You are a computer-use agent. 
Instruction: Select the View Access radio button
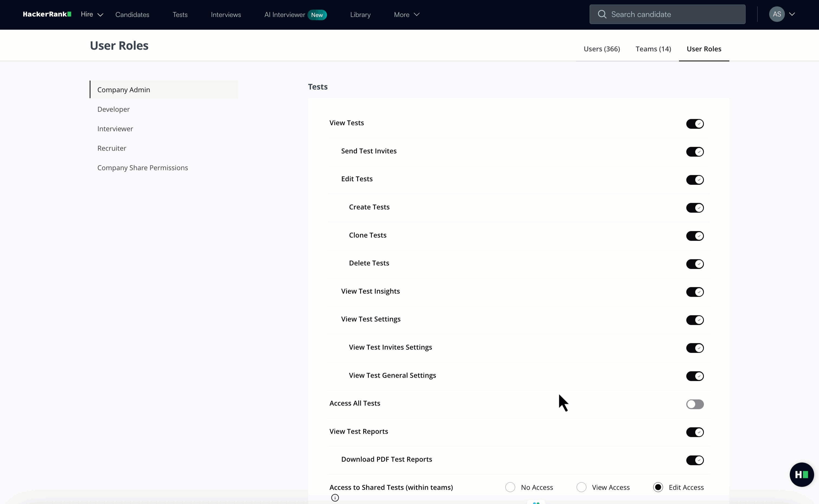click(x=581, y=487)
